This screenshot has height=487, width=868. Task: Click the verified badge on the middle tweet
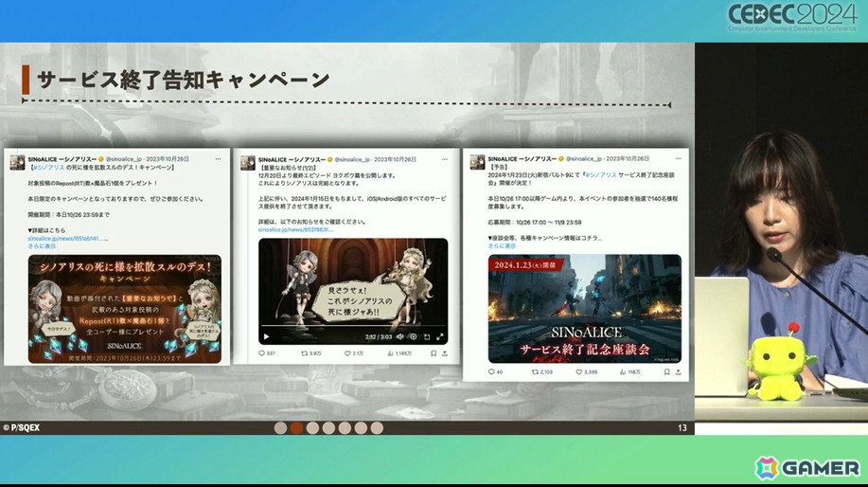click(330, 159)
